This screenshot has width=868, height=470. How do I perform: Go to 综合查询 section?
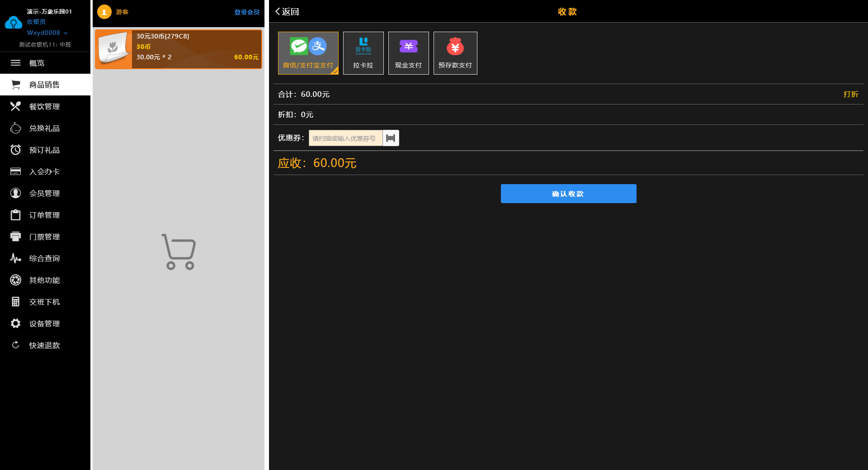click(x=45, y=258)
